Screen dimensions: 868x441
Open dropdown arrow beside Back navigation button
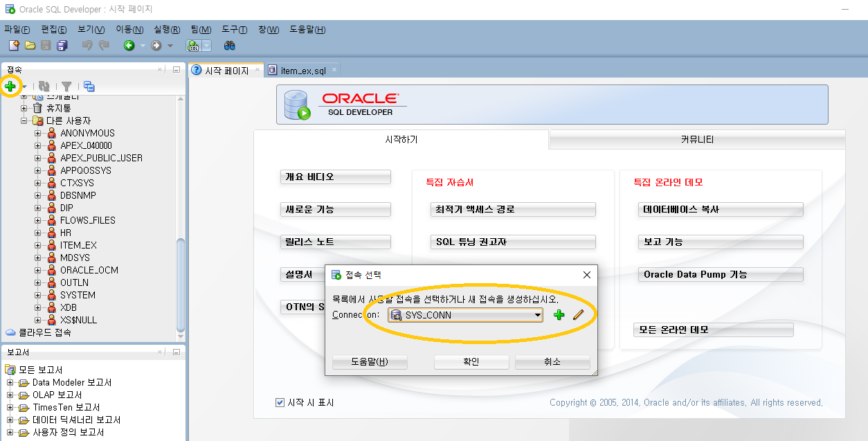pyautogui.click(x=143, y=46)
